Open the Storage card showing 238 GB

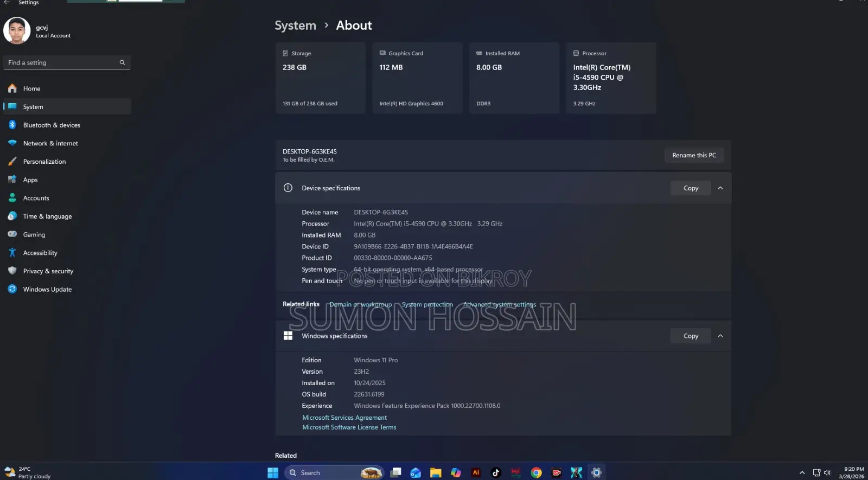[x=320, y=78]
